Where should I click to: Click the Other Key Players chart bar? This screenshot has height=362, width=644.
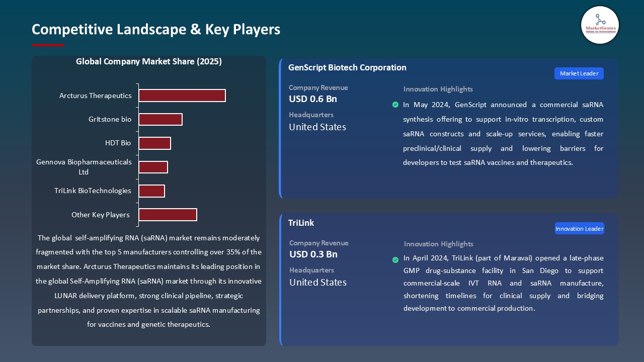168,214
